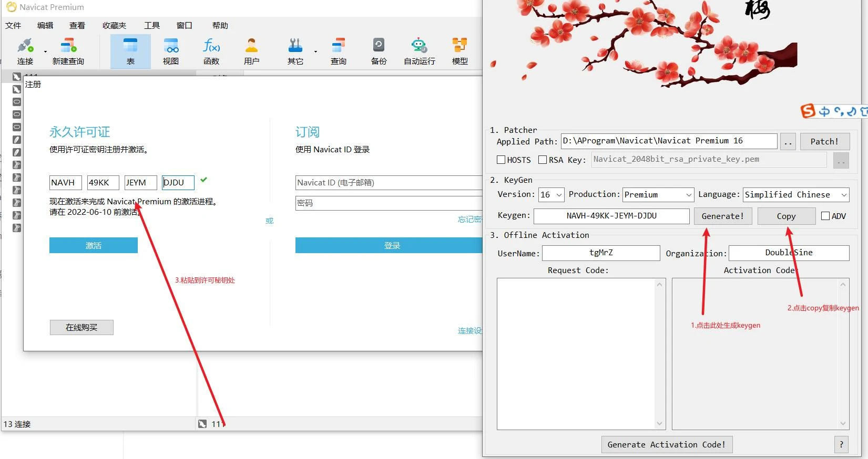This screenshot has width=868, height=459.
Task: Click the JEYM license key field
Action: pyautogui.click(x=141, y=183)
